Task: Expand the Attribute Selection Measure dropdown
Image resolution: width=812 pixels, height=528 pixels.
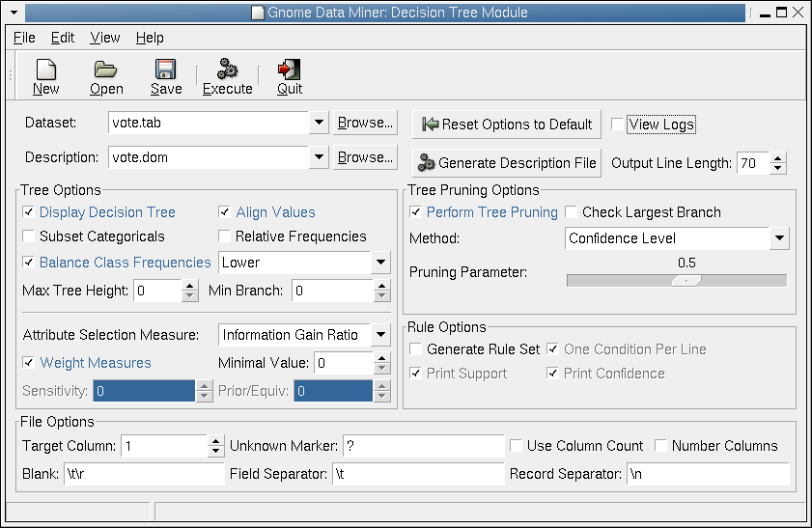Action: click(x=380, y=334)
